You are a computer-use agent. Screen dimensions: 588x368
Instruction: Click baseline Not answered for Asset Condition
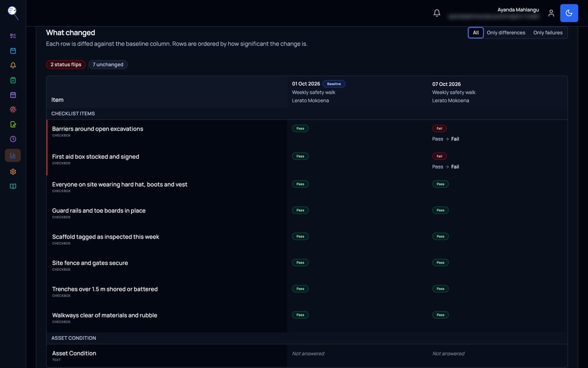(x=308, y=354)
